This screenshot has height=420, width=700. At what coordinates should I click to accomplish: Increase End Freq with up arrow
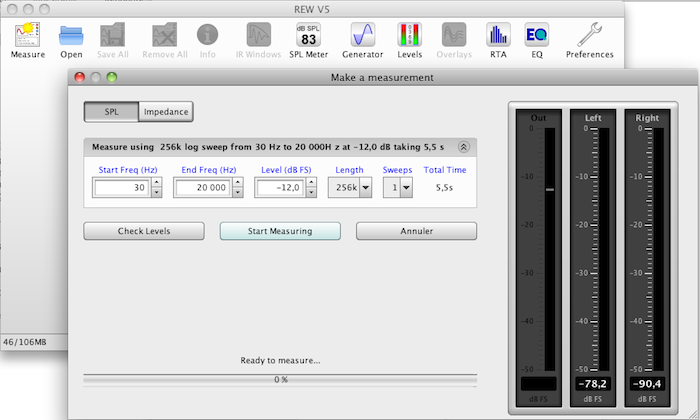(x=238, y=182)
